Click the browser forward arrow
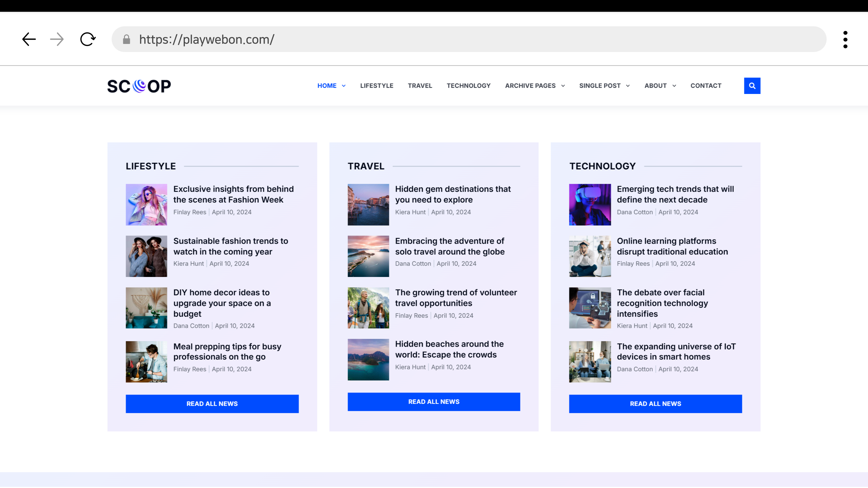 (57, 39)
